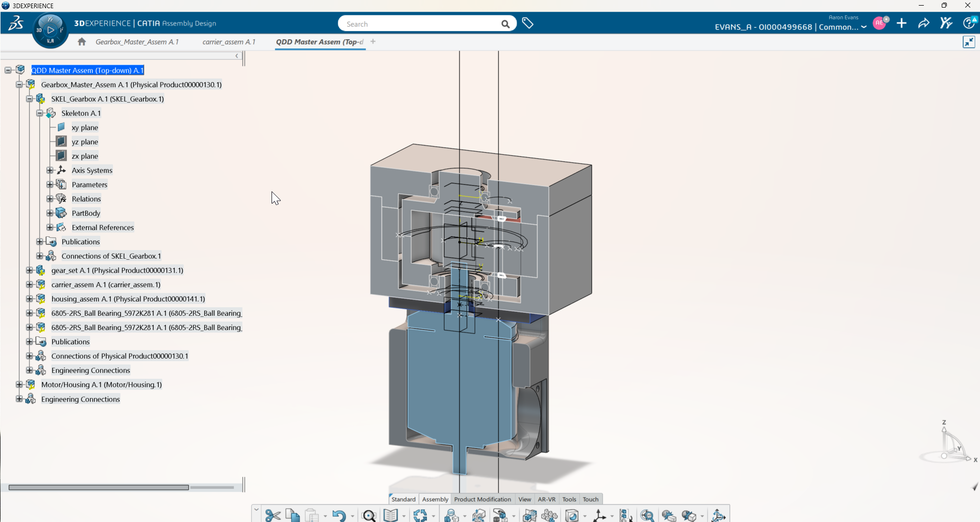980x522 pixels.
Task: Expand the gear_set A.1 node
Action: [x=30, y=270]
